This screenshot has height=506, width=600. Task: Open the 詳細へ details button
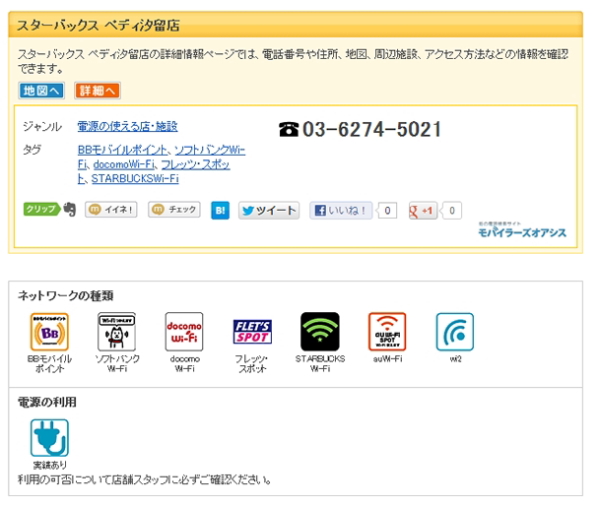97,91
